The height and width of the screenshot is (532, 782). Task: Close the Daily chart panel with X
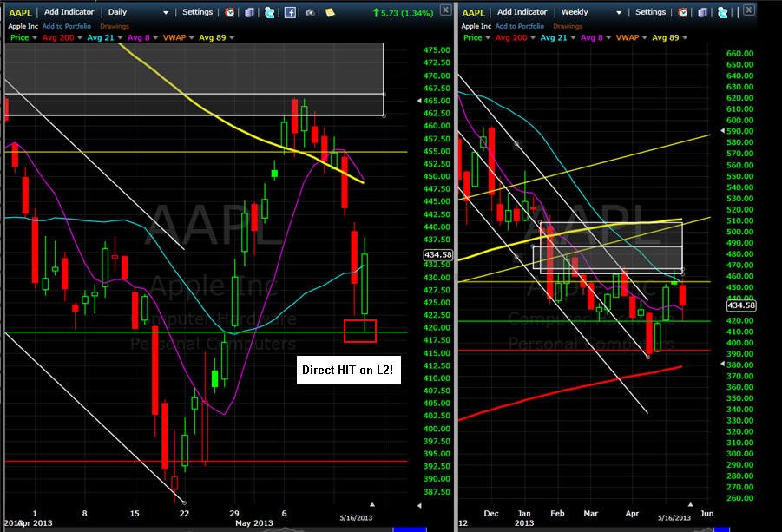coord(445,10)
